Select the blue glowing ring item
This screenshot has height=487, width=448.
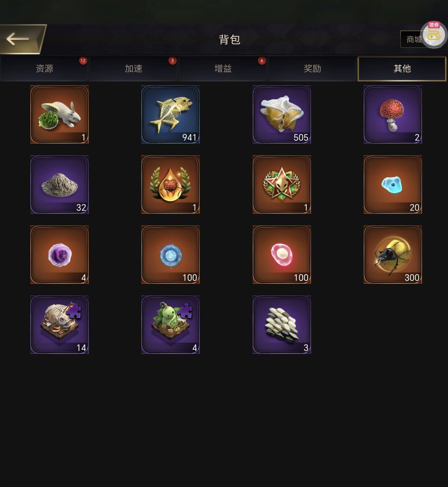[170, 255]
